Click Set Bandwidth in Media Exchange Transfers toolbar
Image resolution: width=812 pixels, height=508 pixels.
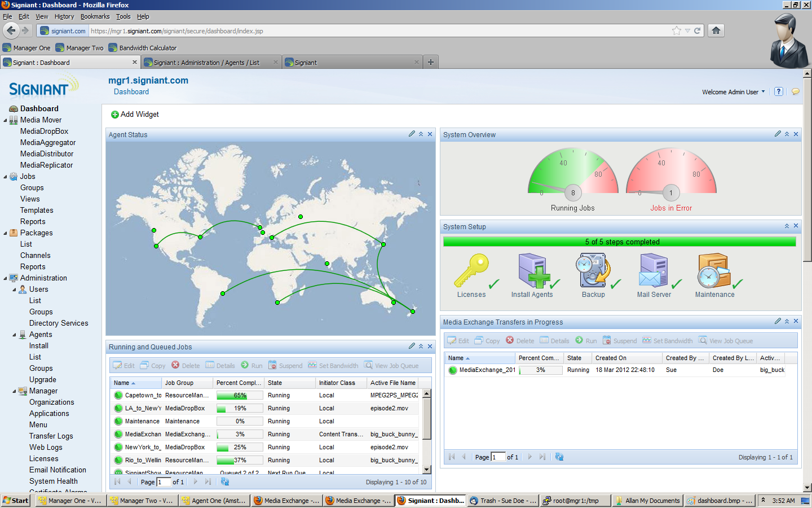(668, 340)
